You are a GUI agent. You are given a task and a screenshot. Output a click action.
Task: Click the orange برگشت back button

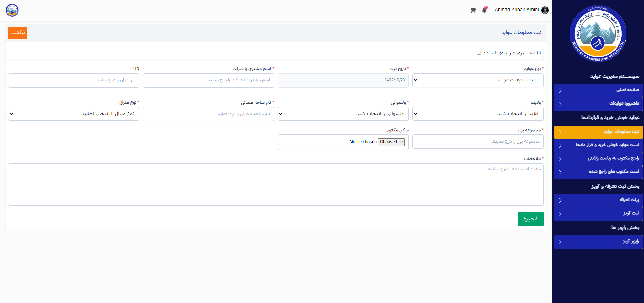[18, 33]
